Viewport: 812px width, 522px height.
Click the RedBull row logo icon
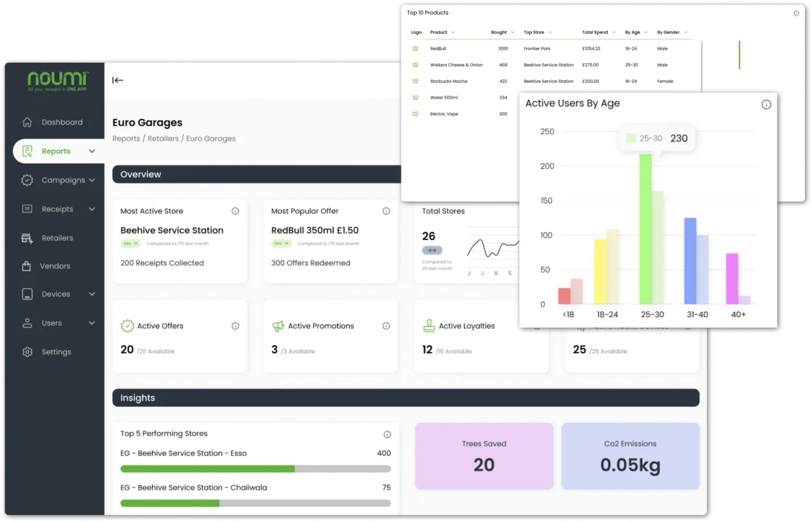click(x=416, y=49)
